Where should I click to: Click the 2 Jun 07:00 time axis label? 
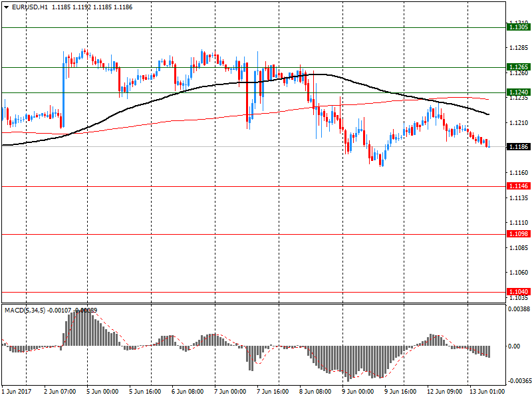pyautogui.click(x=60, y=392)
